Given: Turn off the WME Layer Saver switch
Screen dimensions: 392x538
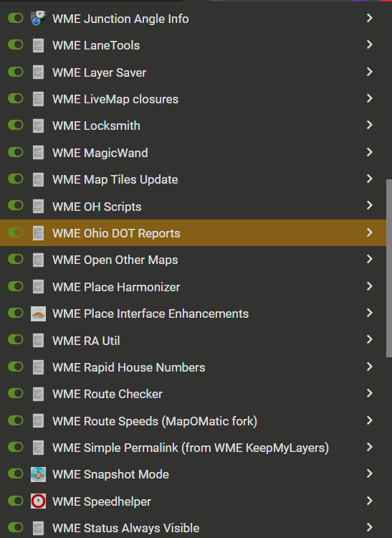Looking at the screenshot, I should 16,72.
